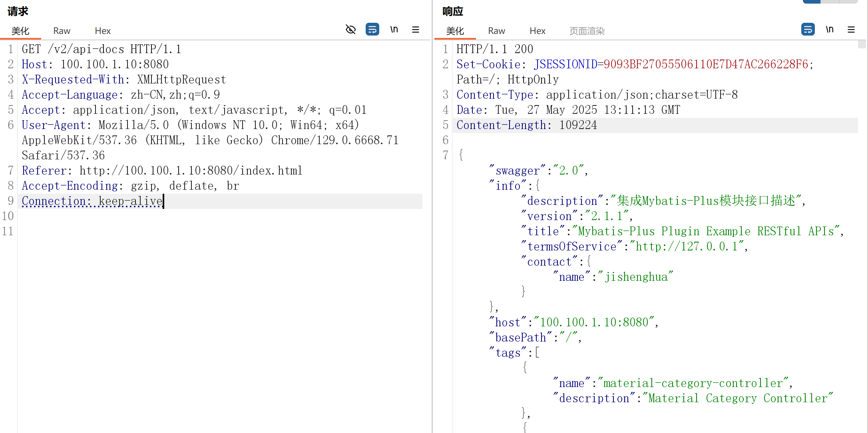
Task: Click the "swagger":"2.0" JSON entry
Action: [x=538, y=171]
